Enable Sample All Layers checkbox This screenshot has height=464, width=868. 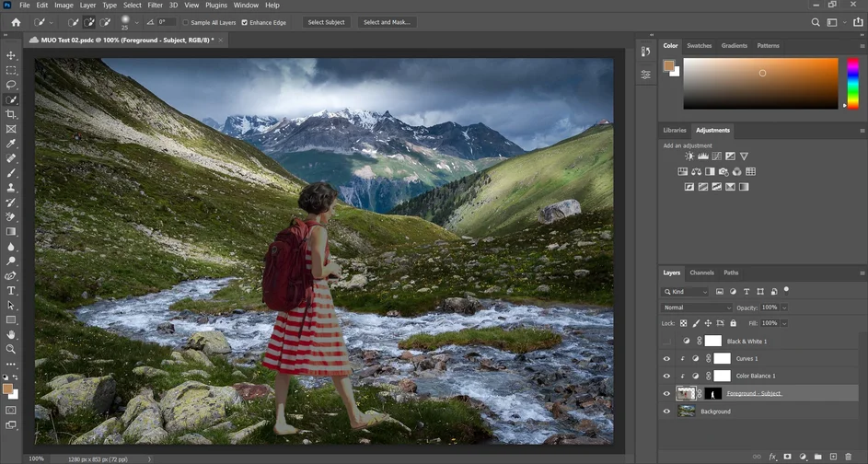[x=186, y=22]
